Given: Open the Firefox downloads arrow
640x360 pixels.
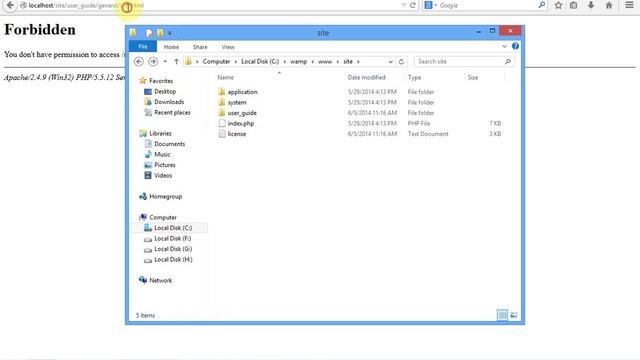Looking at the screenshot, I should pos(591,5).
